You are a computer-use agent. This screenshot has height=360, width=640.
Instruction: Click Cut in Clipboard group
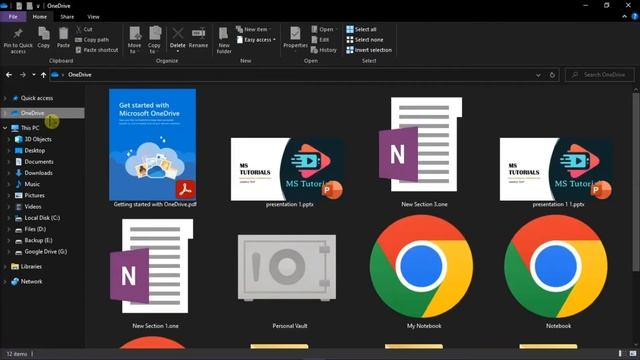coord(84,29)
